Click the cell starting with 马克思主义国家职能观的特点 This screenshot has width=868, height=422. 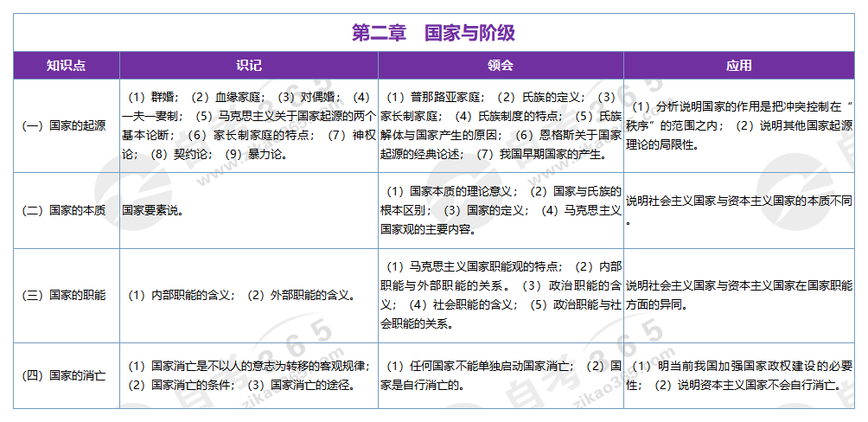pyautogui.click(x=500, y=295)
